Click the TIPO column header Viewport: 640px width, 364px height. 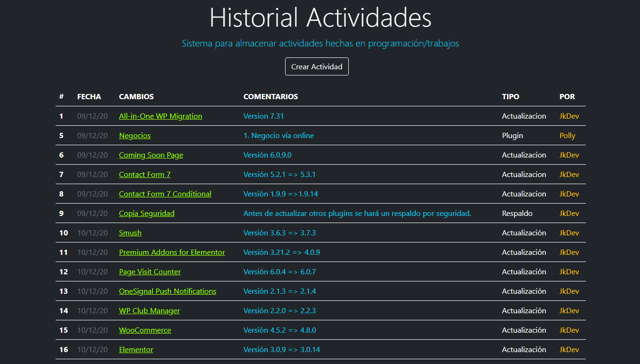511,97
